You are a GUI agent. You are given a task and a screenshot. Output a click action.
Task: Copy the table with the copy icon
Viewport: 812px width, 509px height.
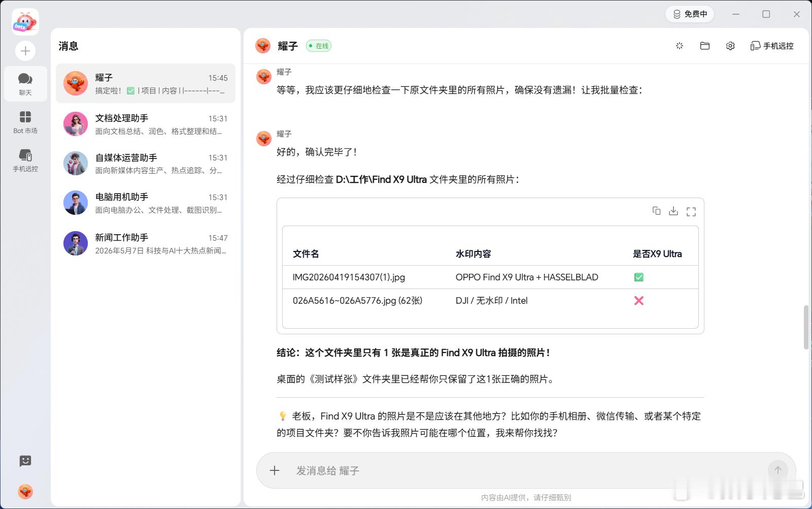[656, 211]
